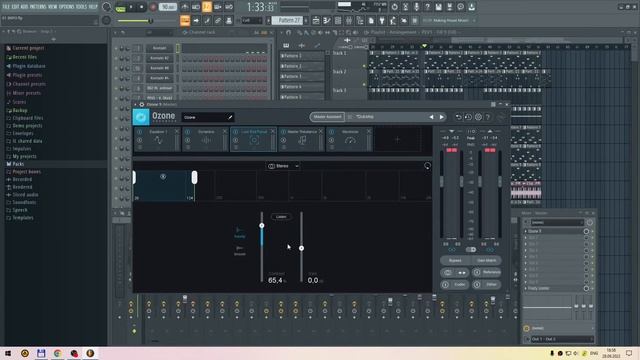Go to next Ozone preset arrow
The width and height of the screenshot is (640, 360).
point(442,117)
